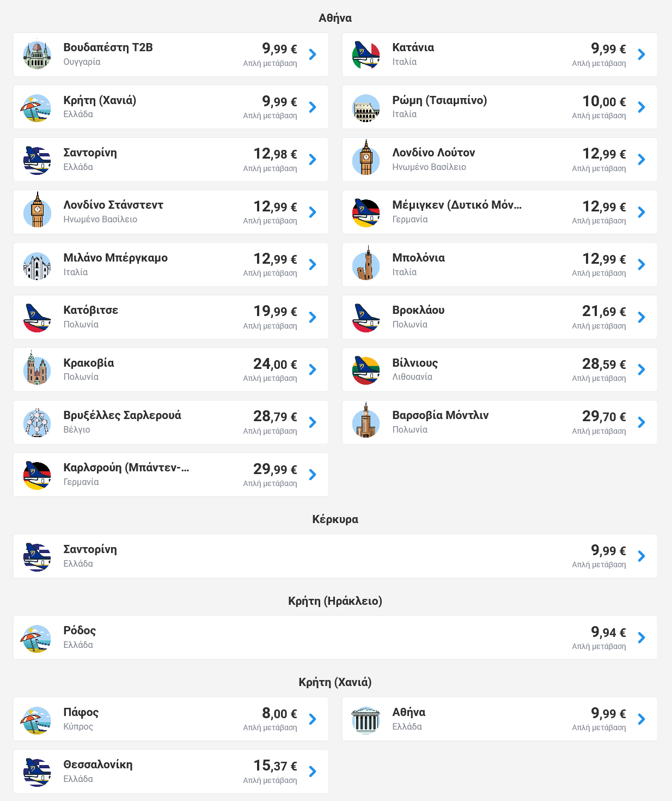Select the Μέμιγκεν (Δυτικό Μόν... destination card
This screenshot has width=672, height=801.
point(500,212)
